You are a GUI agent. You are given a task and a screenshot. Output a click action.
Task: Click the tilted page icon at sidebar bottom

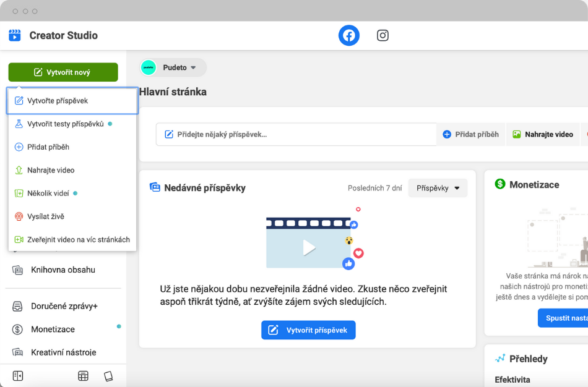(108, 376)
